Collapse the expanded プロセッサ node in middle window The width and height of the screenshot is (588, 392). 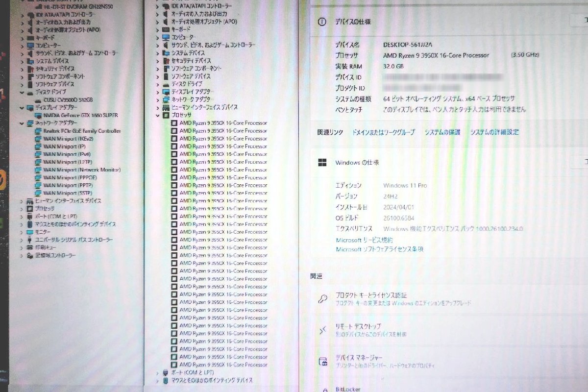[x=158, y=115]
